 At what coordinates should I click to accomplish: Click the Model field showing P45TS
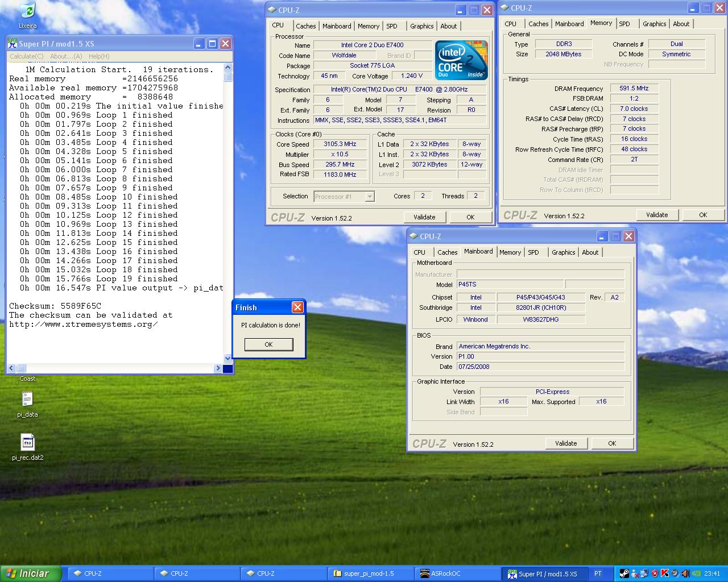[510, 285]
